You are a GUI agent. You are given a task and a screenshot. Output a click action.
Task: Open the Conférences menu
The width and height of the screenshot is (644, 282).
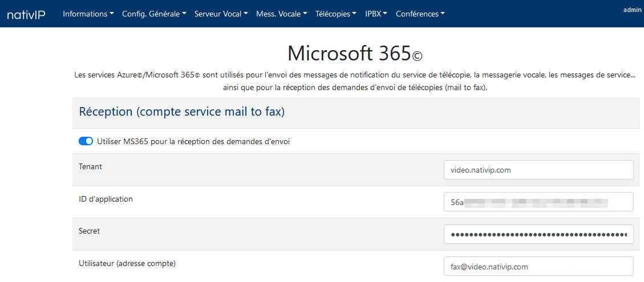pos(420,14)
